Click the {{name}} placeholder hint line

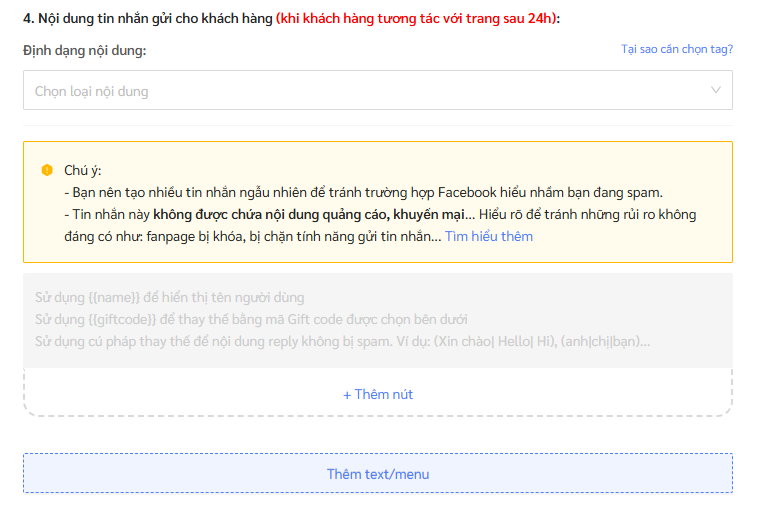pos(170,298)
